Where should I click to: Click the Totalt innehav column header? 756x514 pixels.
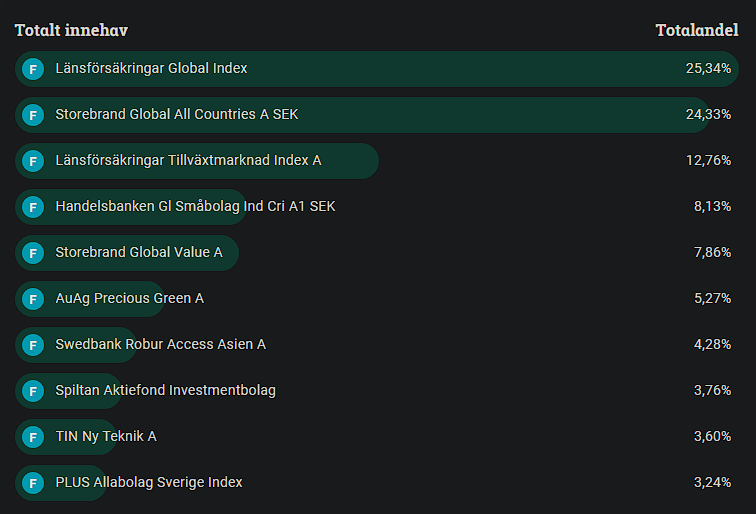71,30
